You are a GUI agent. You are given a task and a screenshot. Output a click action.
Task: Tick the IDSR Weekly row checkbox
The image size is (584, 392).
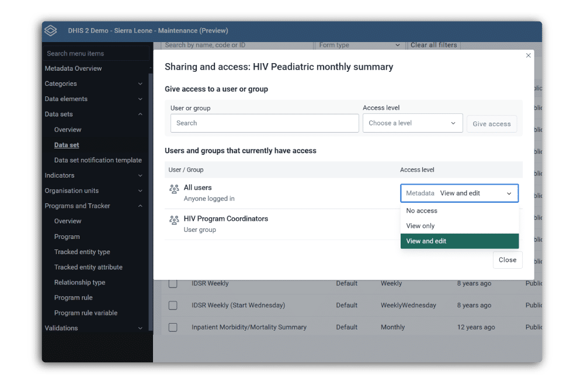[173, 283]
